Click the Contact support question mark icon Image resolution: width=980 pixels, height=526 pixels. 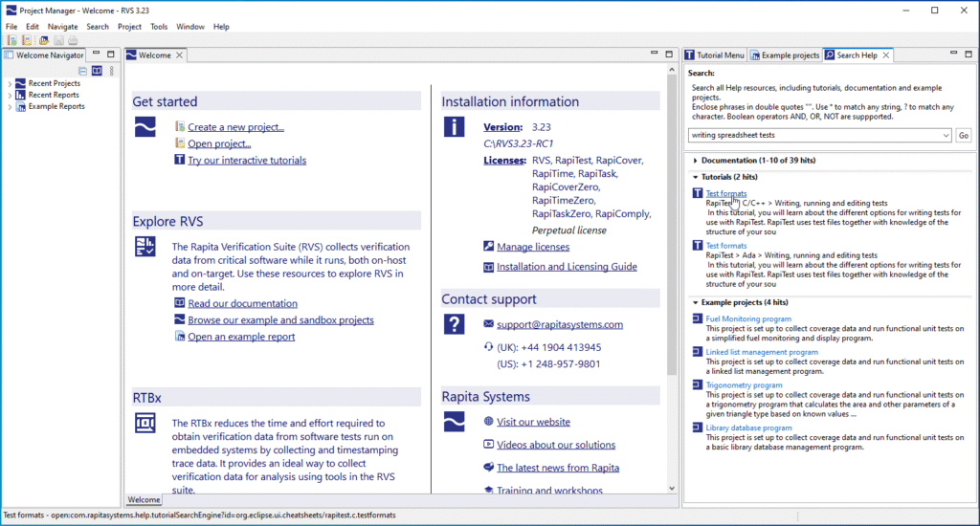pyautogui.click(x=455, y=324)
